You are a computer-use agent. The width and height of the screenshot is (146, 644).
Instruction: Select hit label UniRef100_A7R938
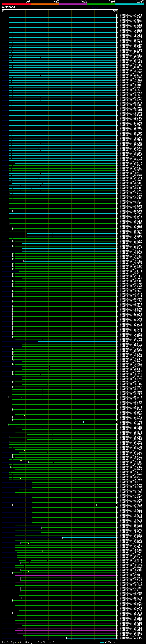pyautogui.click(x=131, y=376)
